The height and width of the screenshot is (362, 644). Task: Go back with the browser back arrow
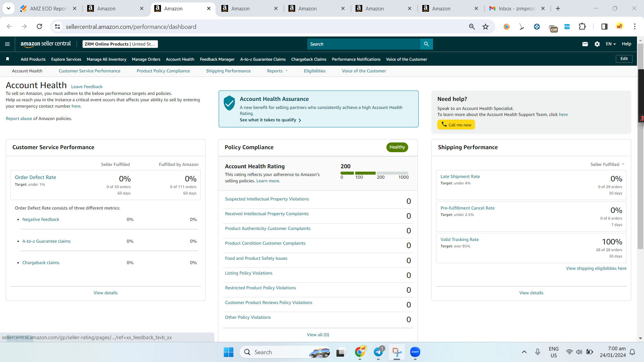(x=9, y=26)
